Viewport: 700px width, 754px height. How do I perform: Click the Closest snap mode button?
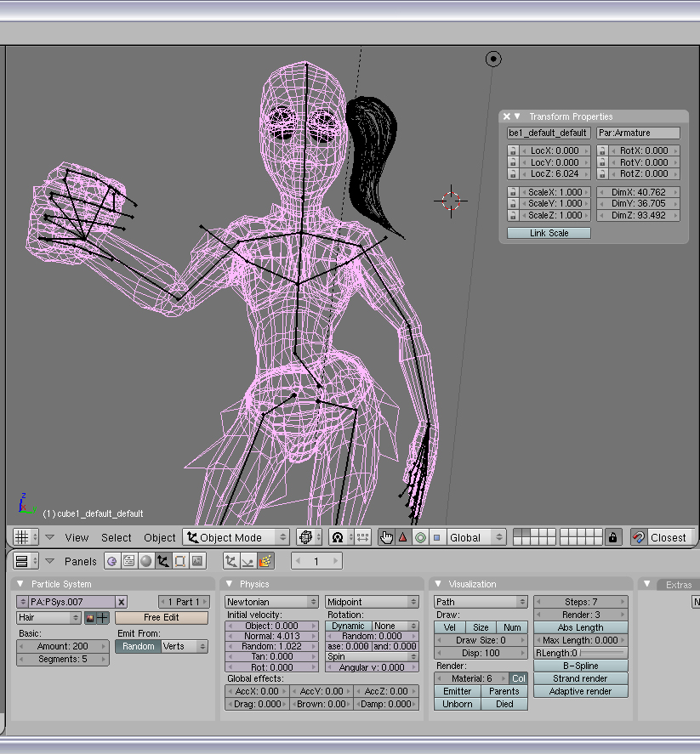tap(669, 537)
